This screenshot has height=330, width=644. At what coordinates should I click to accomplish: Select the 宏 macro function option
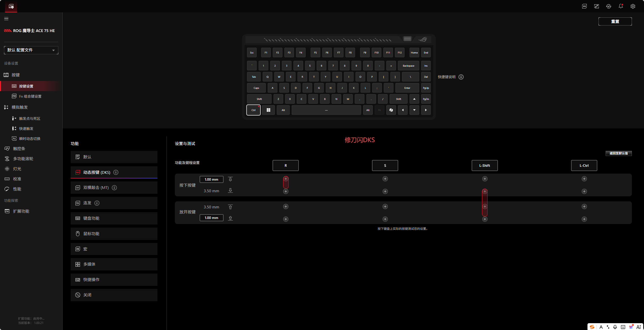pyautogui.click(x=114, y=249)
